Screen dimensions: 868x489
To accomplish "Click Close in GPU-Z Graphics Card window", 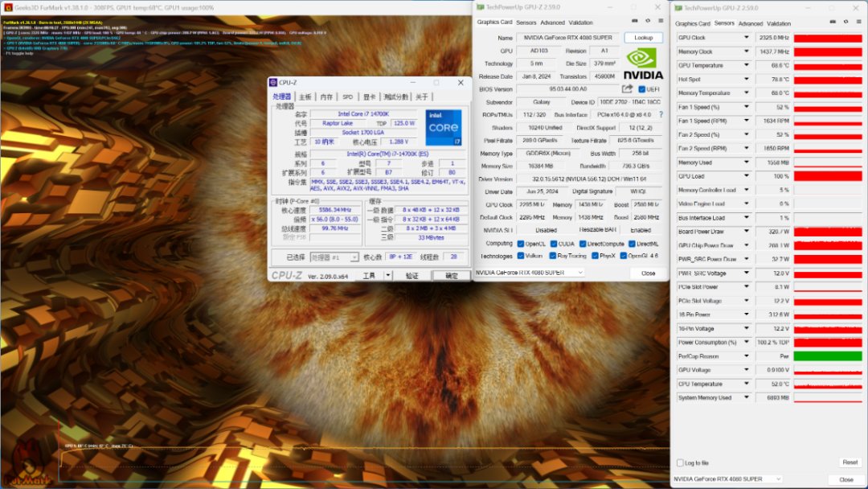I will tap(649, 273).
